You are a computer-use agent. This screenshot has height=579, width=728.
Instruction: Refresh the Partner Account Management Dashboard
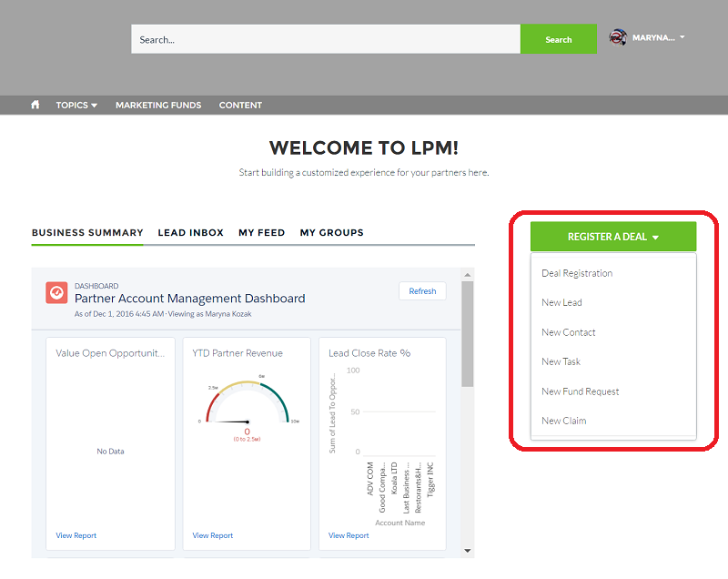pos(422,291)
